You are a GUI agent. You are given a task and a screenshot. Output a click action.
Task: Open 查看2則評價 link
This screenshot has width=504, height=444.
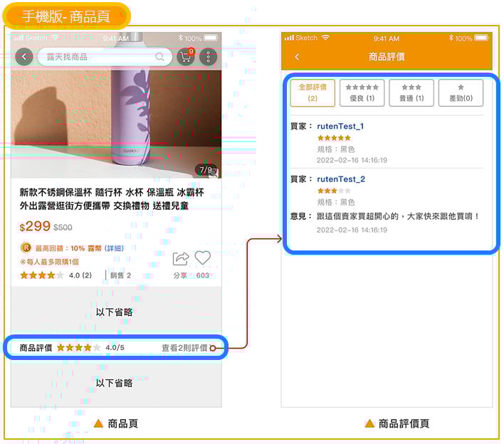[185, 348]
